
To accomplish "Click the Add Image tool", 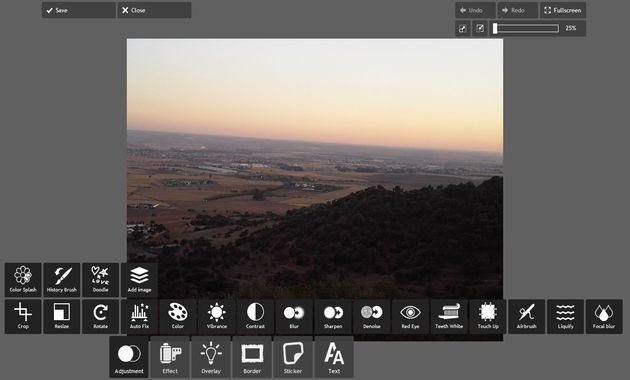I will click(139, 280).
